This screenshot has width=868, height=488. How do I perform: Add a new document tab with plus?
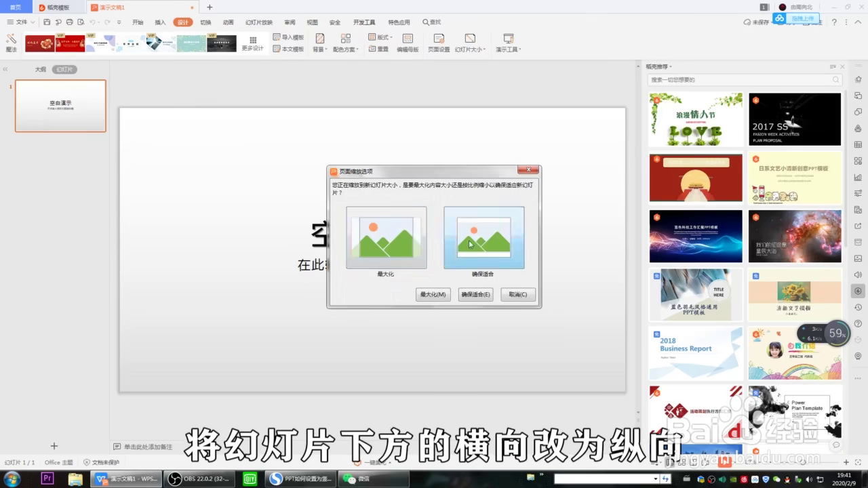[x=210, y=7]
